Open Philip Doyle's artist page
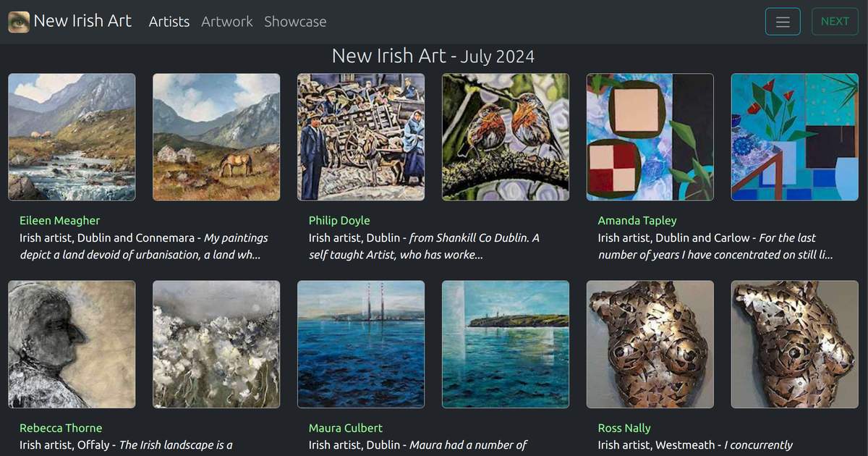Image resolution: width=868 pixels, height=456 pixels. (339, 220)
